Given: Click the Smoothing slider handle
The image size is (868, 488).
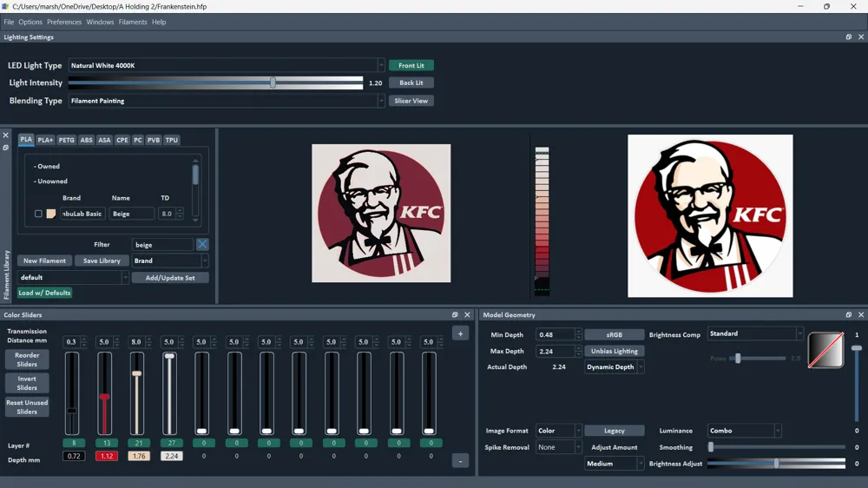Looking at the screenshot, I should point(712,447).
